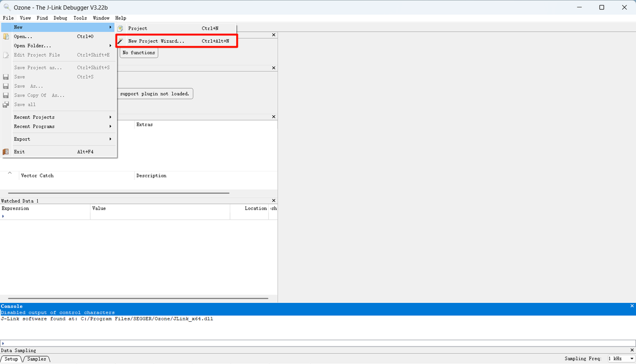Choose Save Project as... from the File menu
This screenshot has height=364, width=636.
[x=59, y=68]
